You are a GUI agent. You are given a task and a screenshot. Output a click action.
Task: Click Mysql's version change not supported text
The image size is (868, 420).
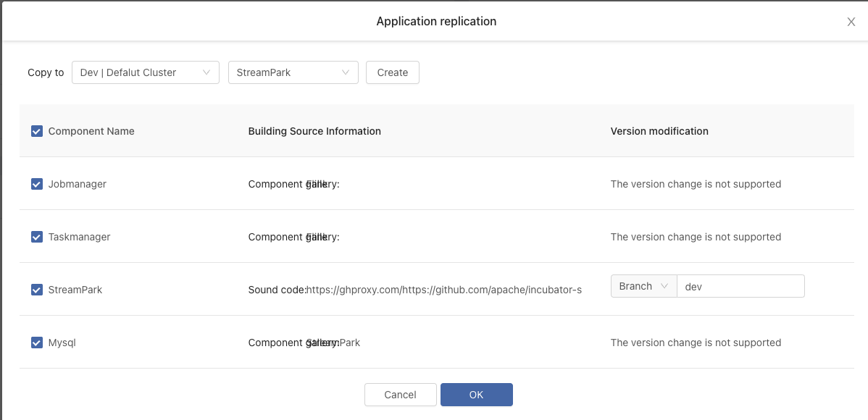click(696, 343)
